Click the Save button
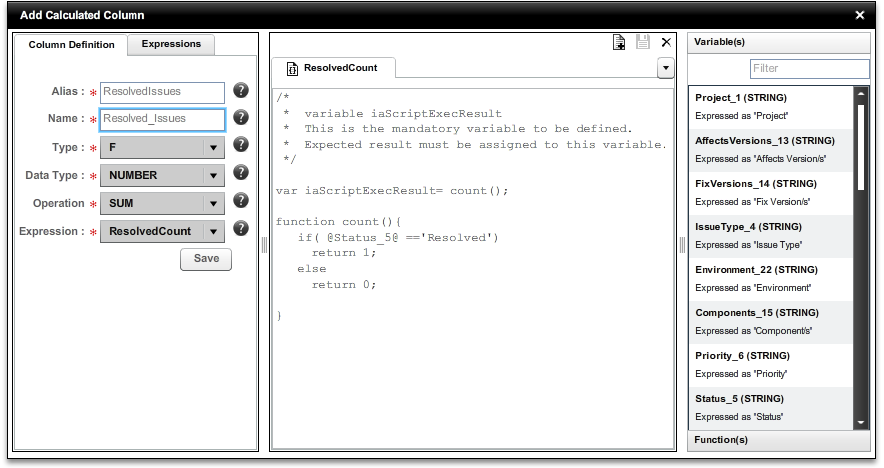The width and height of the screenshot is (884, 468). click(206, 259)
